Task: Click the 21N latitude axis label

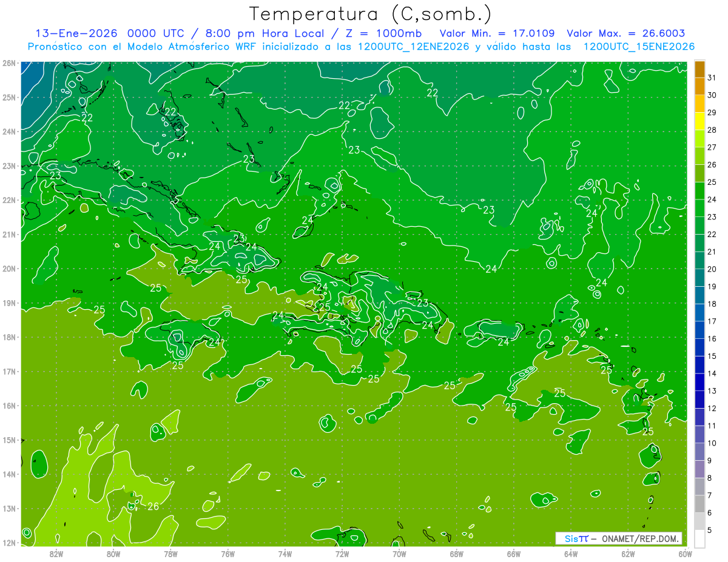Action: [x=8, y=234]
